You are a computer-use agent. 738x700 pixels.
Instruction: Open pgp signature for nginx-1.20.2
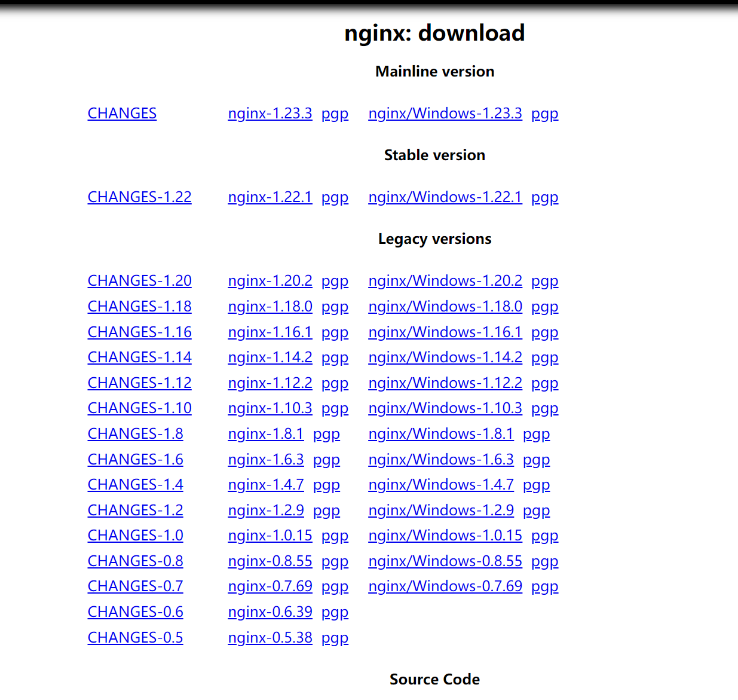coord(335,281)
